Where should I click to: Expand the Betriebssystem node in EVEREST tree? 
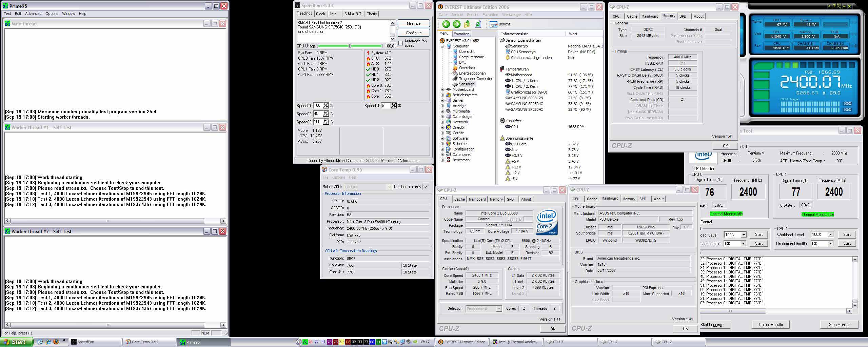click(x=442, y=95)
